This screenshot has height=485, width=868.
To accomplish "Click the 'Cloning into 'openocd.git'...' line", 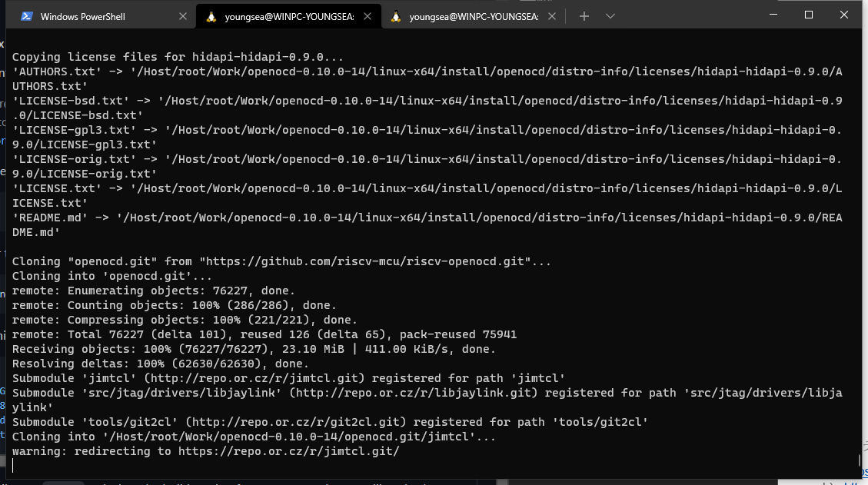I will [111, 276].
